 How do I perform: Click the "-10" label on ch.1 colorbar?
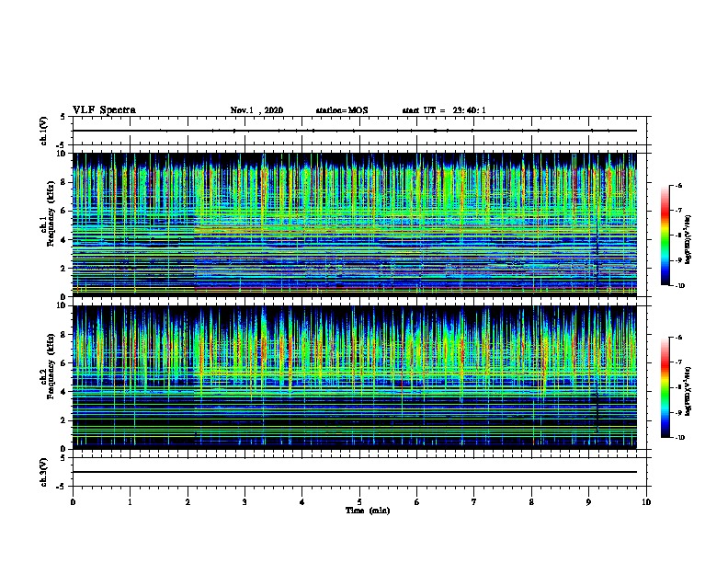[679, 286]
